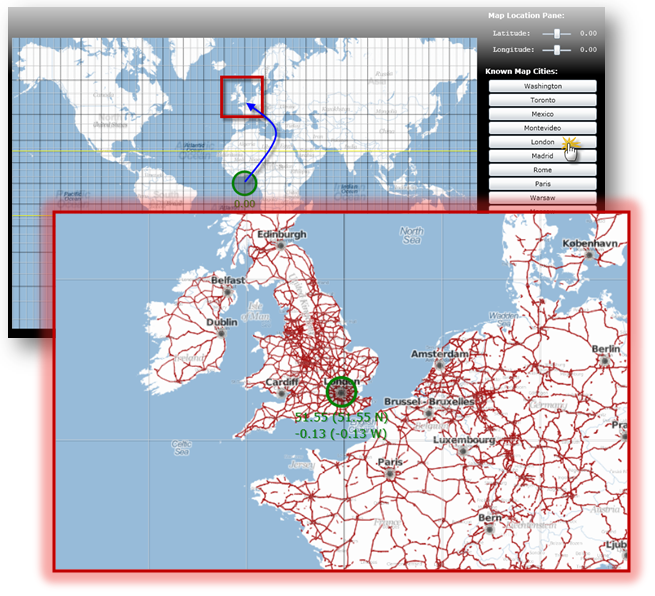Image resolution: width=655 pixels, height=596 pixels.
Task: Adjust the Longitude slider thumb
Action: pos(557,50)
